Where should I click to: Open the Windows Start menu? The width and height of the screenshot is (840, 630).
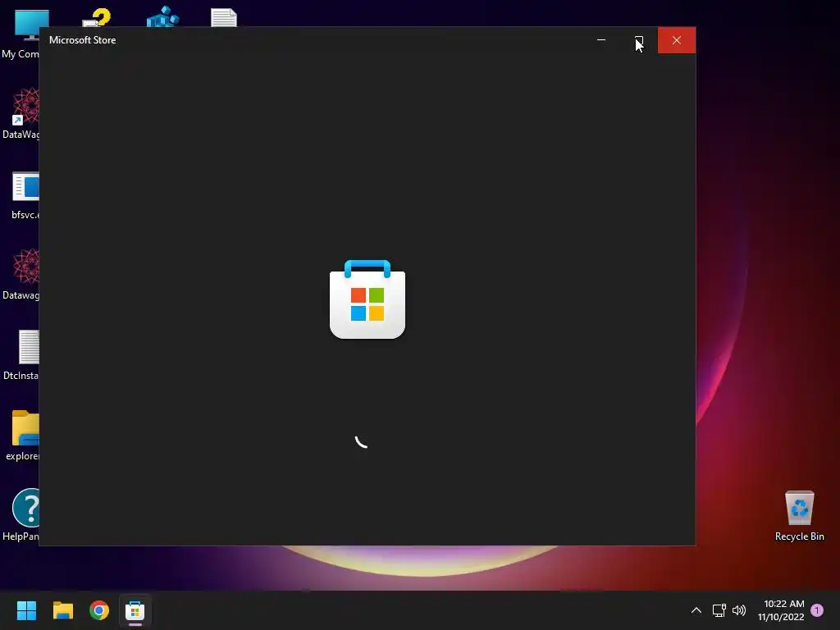pyautogui.click(x=26, y=610)
